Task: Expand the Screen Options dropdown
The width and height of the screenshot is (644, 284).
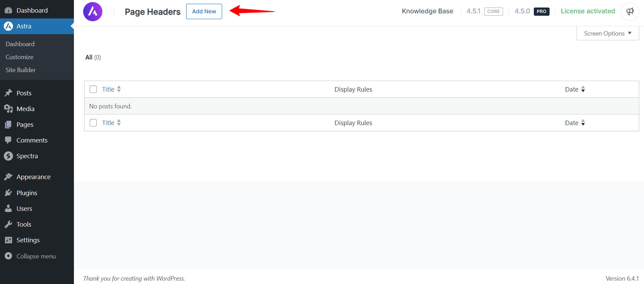Action: pyautogui.click(x=608, y=33)
